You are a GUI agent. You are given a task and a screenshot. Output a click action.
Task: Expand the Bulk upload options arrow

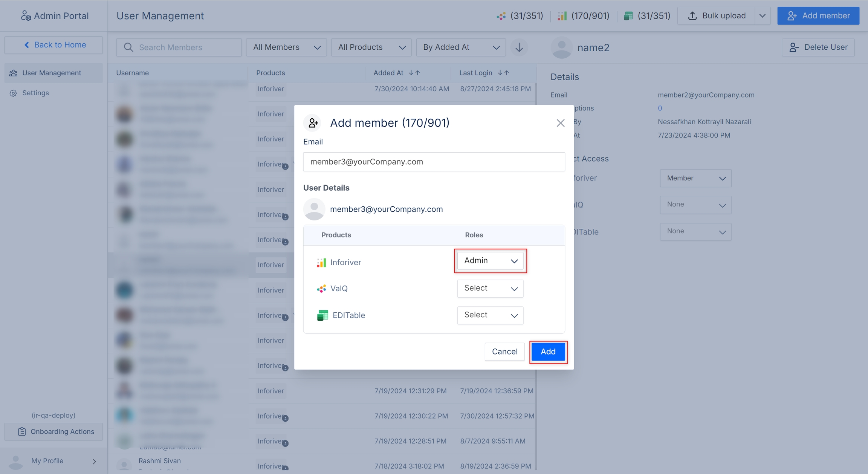763,16
